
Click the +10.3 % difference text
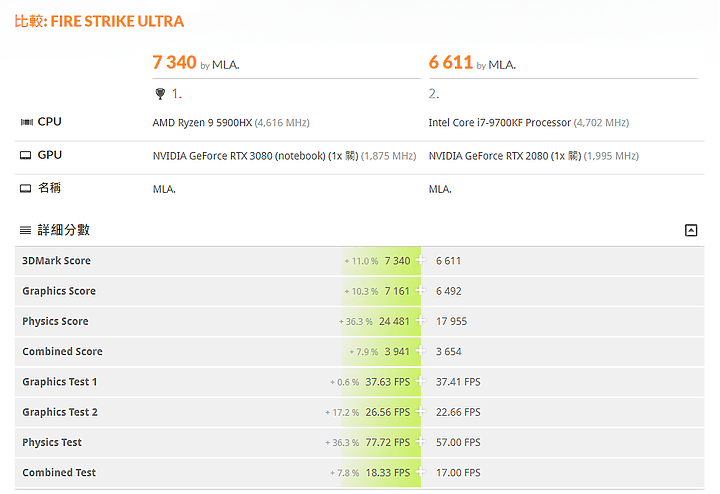(361, 292)
